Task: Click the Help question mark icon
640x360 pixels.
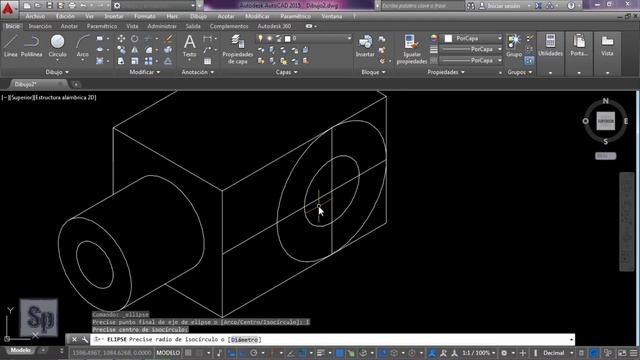Action: (571, 6)
